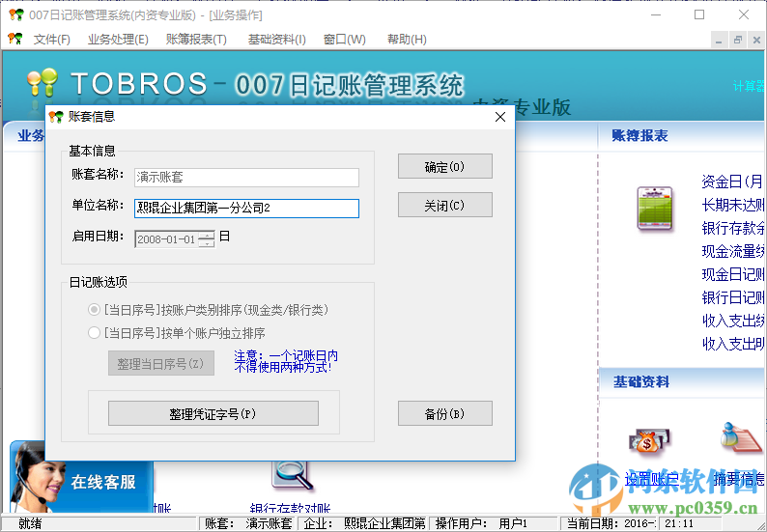Viewport: 767px width, 532px height.
Task: Open the 业务处理(E) menu
Action: (118, 40)
